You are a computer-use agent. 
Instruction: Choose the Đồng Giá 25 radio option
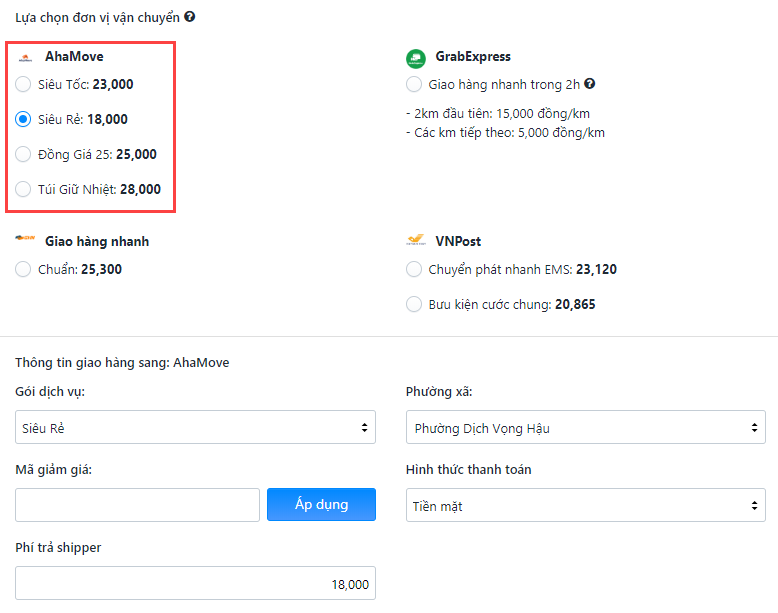coord(23,154)
